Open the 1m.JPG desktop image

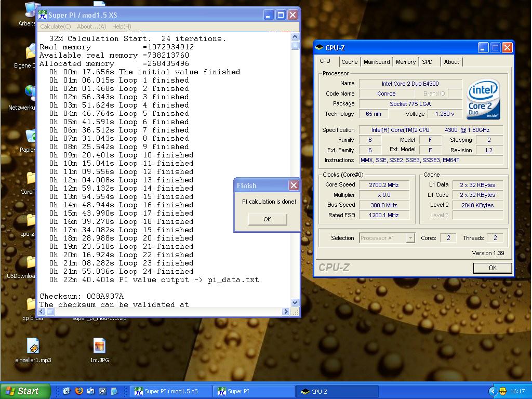click(x=99, y=347)
